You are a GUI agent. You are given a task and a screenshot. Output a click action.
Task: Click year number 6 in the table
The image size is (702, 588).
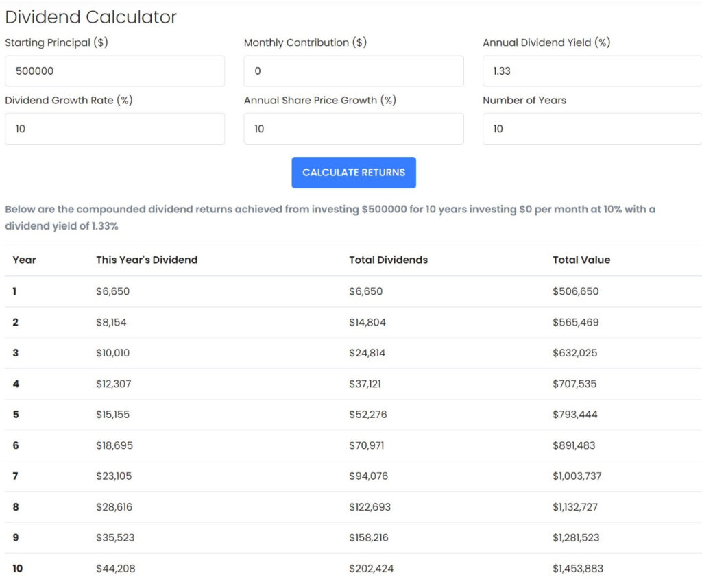pyautogui.click(x=16, y=445)
